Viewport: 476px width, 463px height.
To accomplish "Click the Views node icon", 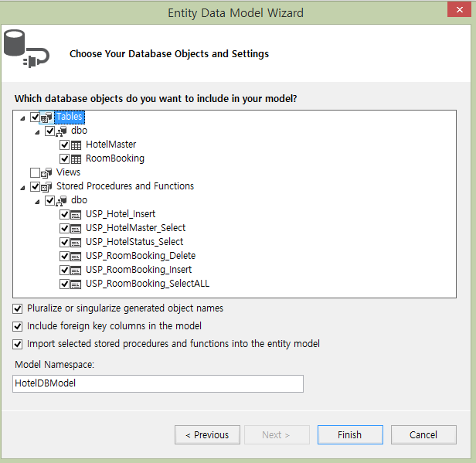I will pyautogui.click(x=46, y=172).
